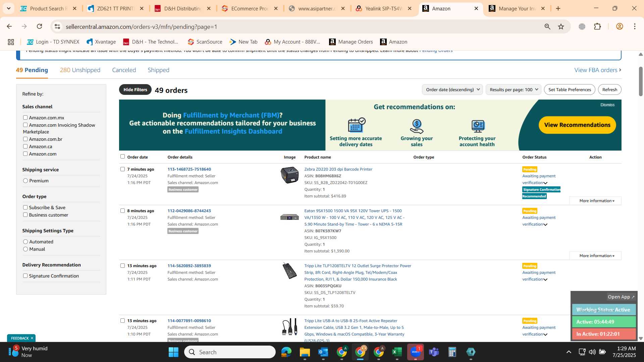Open Login - TD SYNNEX bookmark

click(x=53, y=42)
